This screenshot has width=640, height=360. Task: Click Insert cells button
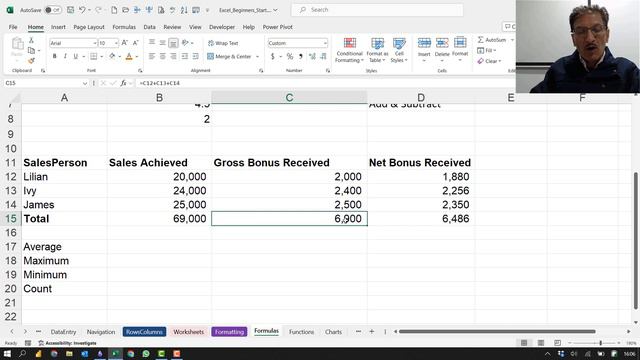coord(424,50)
